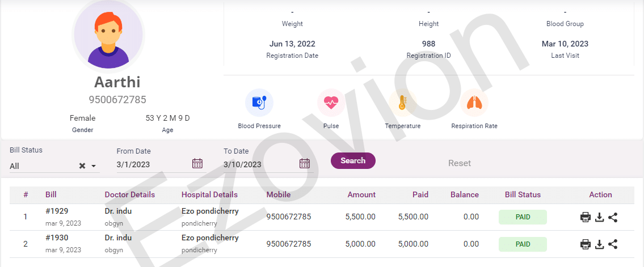
Task: Download bill #1929
Action: click(x=599, y=217)
